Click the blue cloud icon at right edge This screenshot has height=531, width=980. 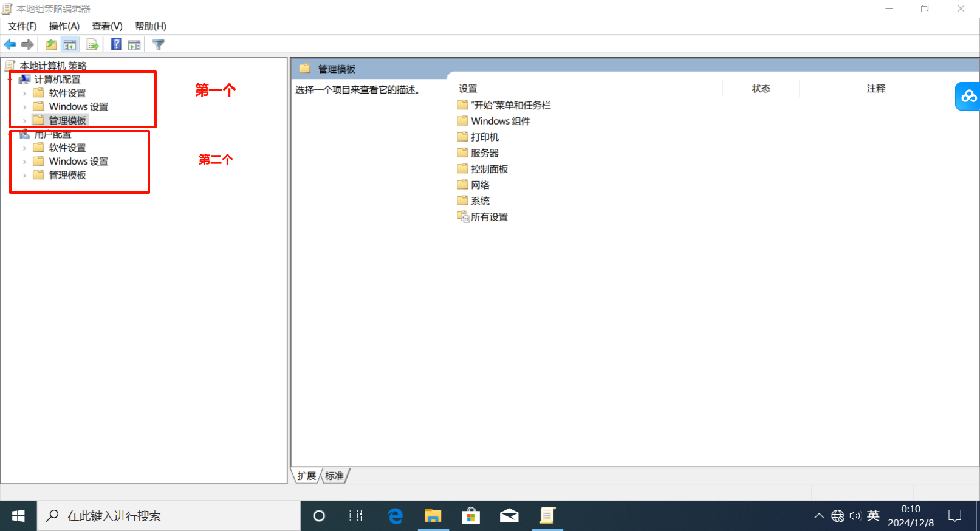tap(968, 96)
